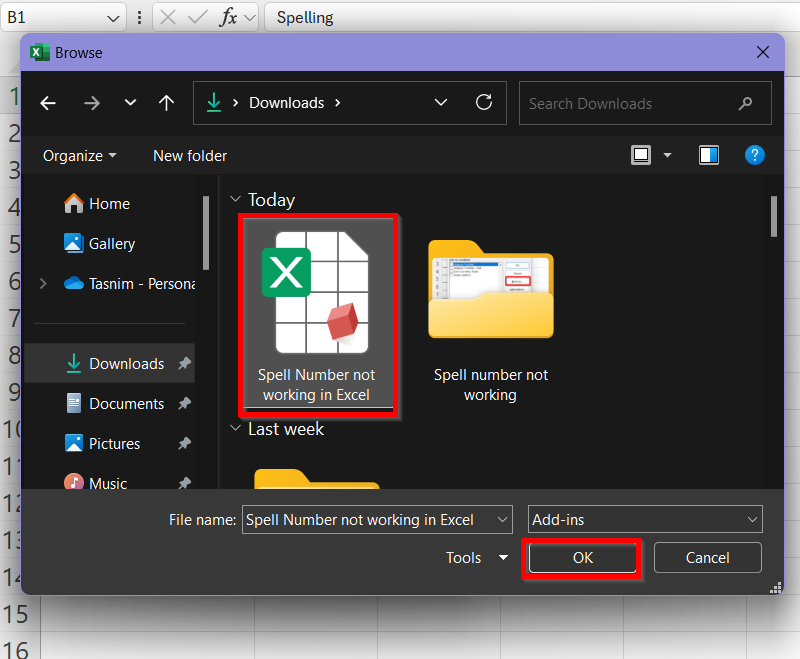Refresh the Downloads folder view
Image resolution: width=800 pixels, height=659 pixels.
click(484, 102)
